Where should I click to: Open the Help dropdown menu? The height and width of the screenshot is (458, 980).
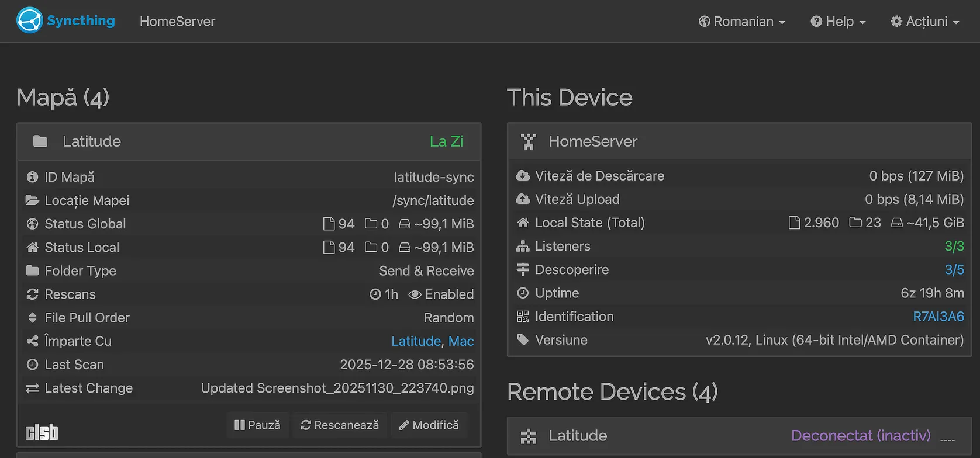coord(838,22)
